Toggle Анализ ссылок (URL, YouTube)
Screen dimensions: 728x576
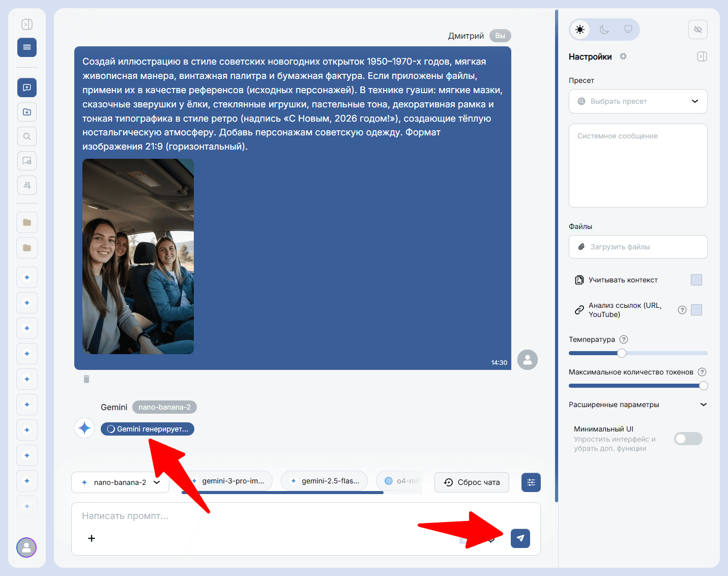tap(696, 309)
